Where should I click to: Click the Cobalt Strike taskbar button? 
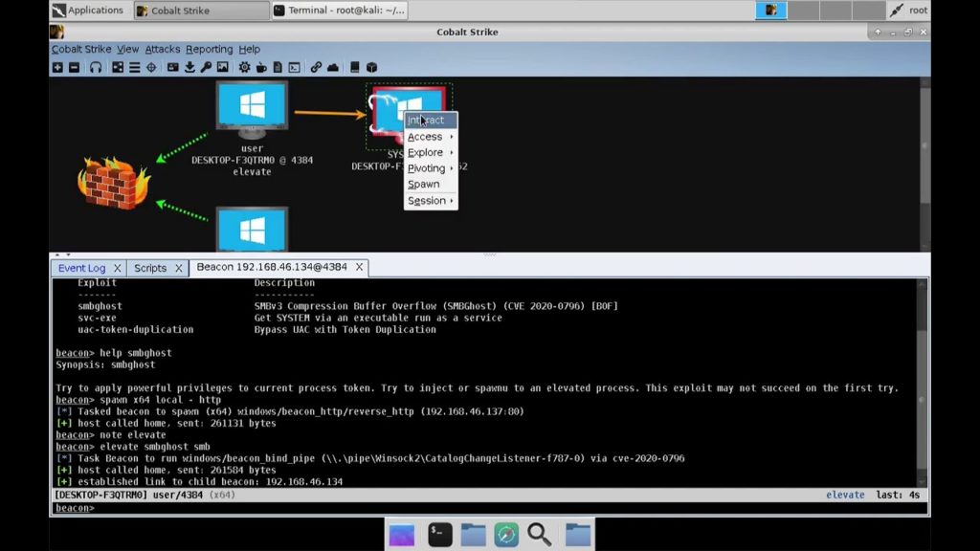coord(201,10)
